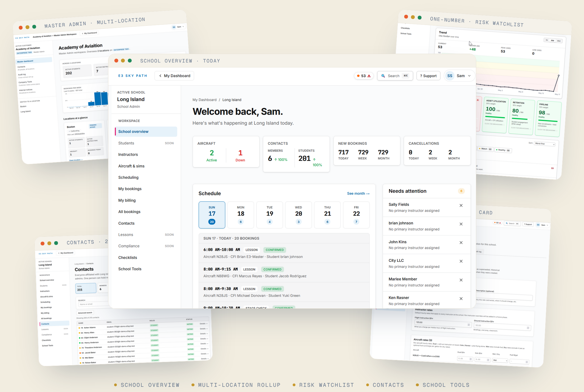Click the orange risk dot beside 53

point(358,76)
